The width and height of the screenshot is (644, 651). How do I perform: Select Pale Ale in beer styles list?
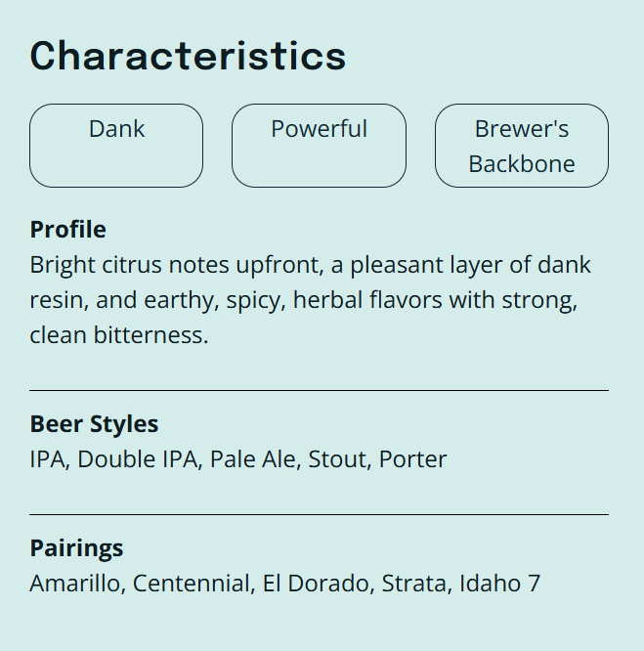tap(252, 459)
